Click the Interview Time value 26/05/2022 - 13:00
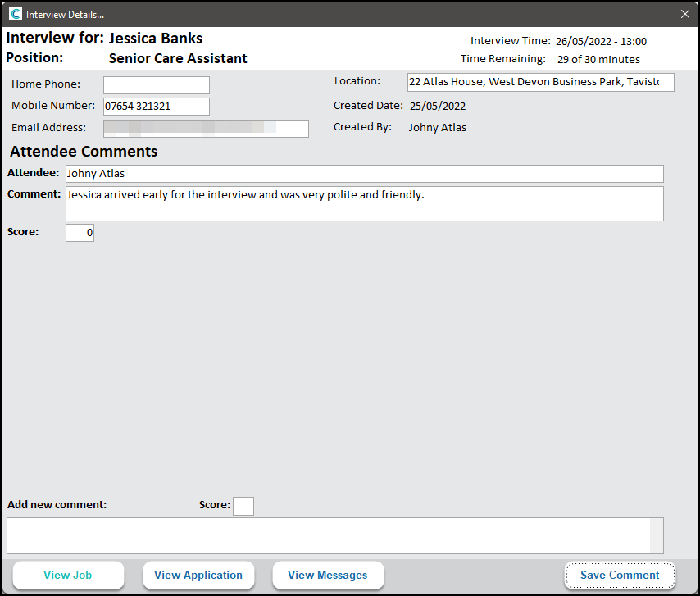 tap(601, 42)
